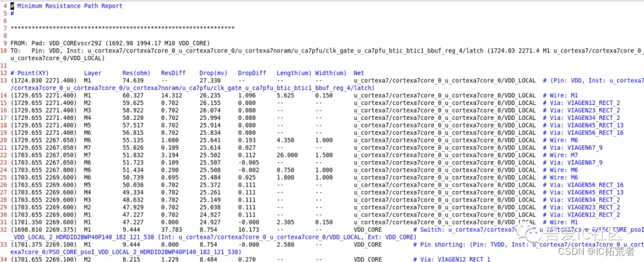Image resolution: width=644 pixels, height=262 pixels.
Task: Click resistance value 60.327
Action: click(133, 95)
